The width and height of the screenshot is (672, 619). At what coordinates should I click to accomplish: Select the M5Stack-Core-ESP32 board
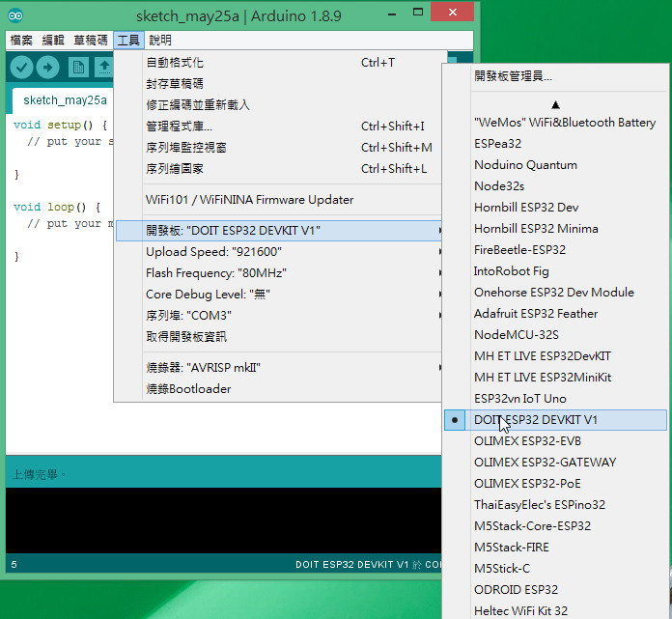click(x=556, y=525)
